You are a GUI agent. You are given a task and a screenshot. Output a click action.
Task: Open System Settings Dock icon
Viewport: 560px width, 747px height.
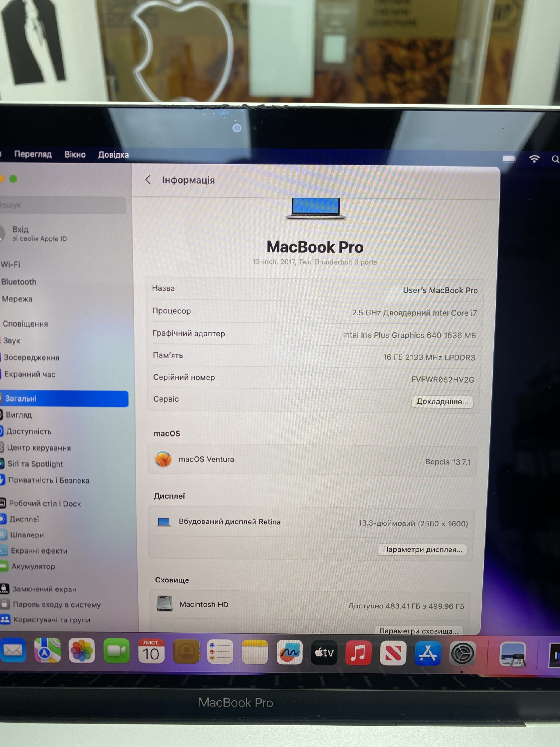tap(463, 654)
